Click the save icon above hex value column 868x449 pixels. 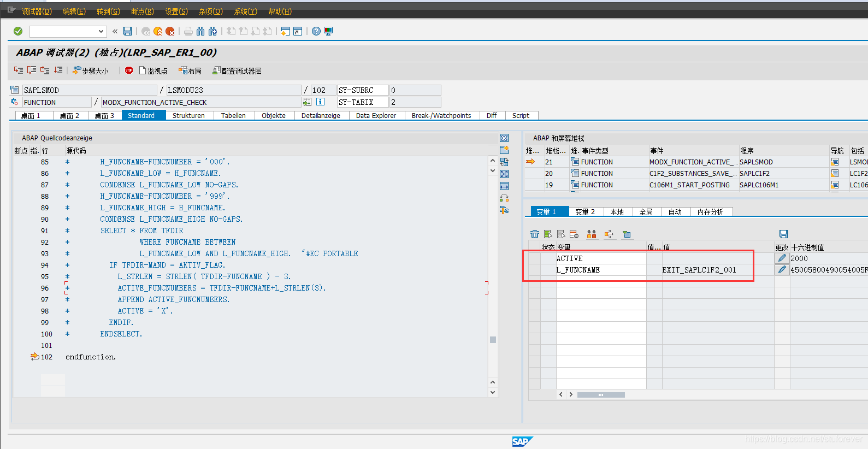coord(783,234)
